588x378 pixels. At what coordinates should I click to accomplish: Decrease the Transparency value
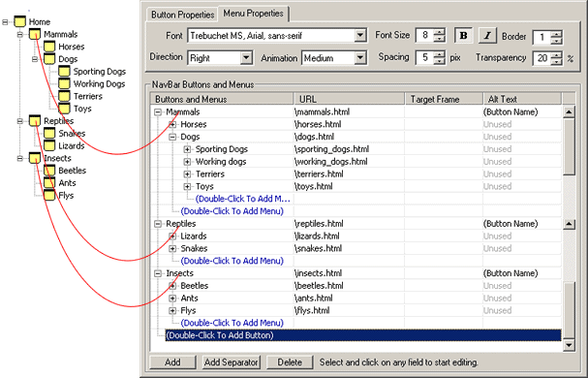pyautogui.click(x=556, y=62)
